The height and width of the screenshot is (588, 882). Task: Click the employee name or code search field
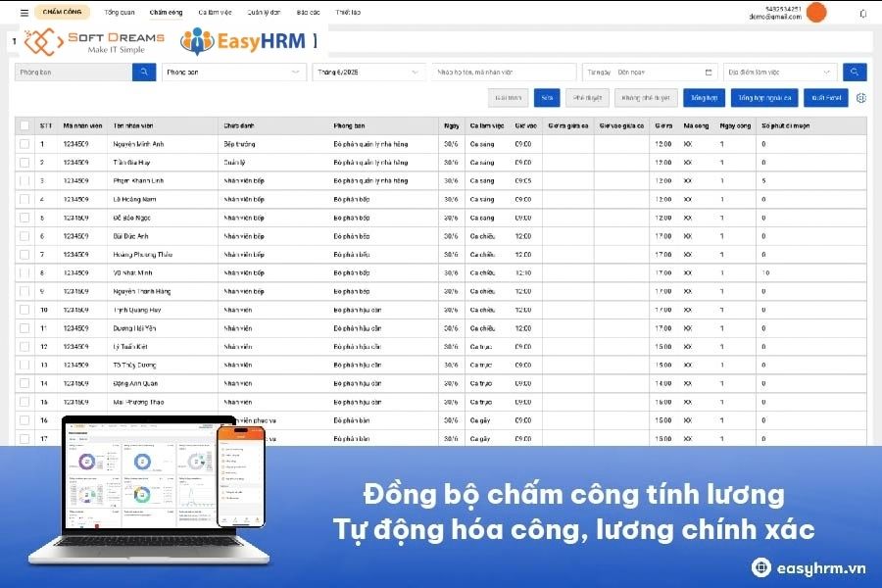504,72
